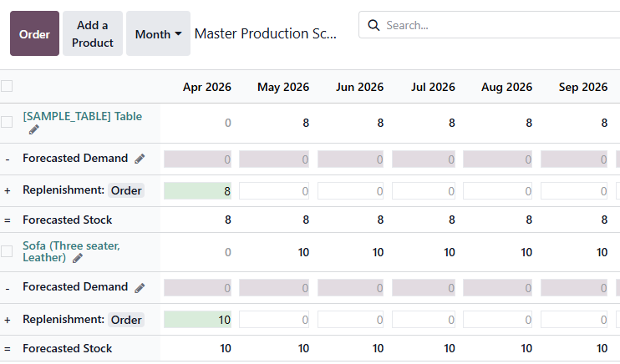Click pencil icon next to SAMPLE_TABLE Table
Image resolution: width=620 pixels, height=364 pixels.
(x=34, y=129)
